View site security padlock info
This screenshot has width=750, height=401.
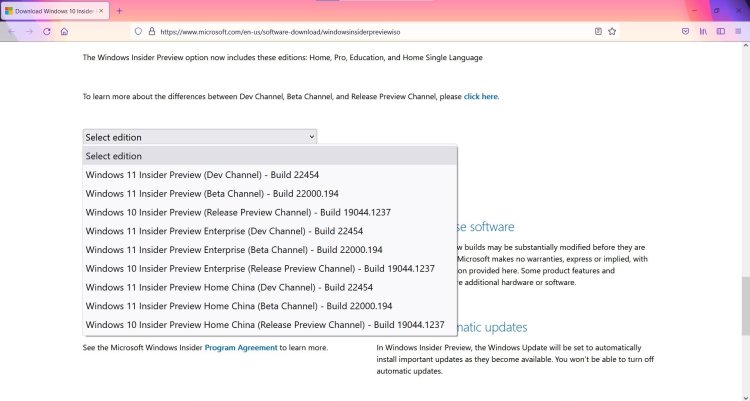(152, 32)
